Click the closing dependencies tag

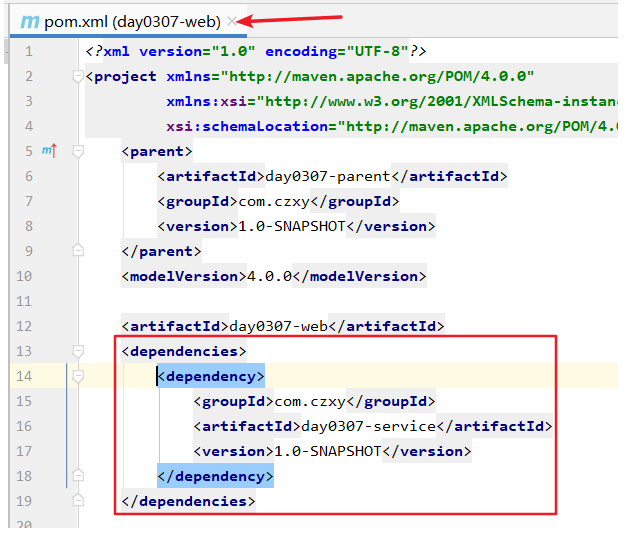coord(188,501)
